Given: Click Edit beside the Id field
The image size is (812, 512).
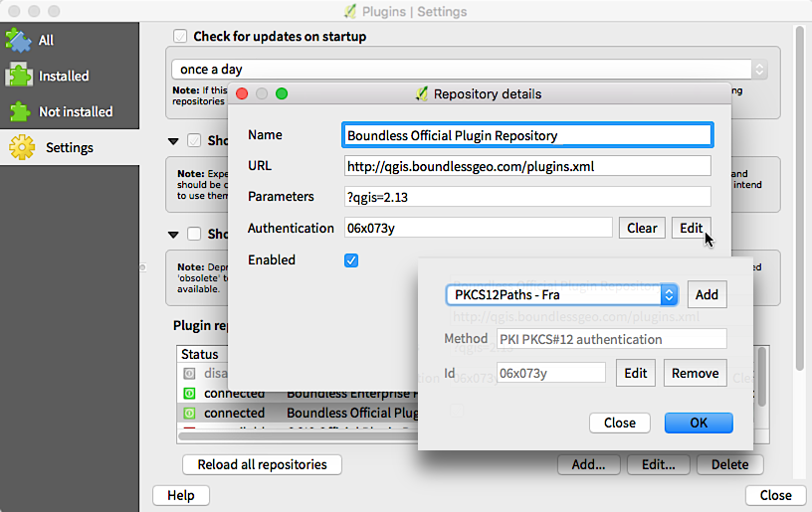Looking at the screenshot, I should 636,374.
